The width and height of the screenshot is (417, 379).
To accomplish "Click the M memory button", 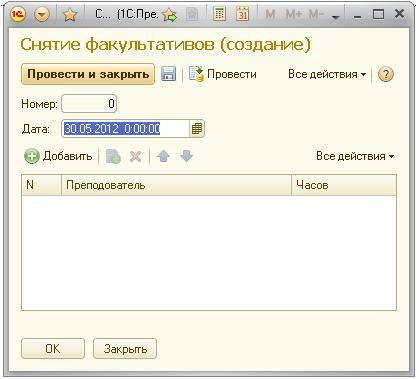I will click(270, 14).
